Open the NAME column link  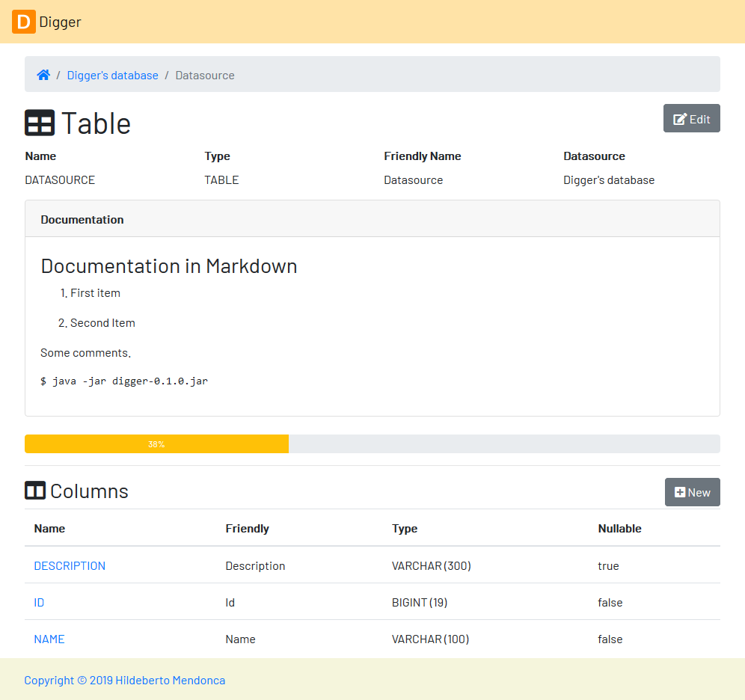click(x=49, y=639)
